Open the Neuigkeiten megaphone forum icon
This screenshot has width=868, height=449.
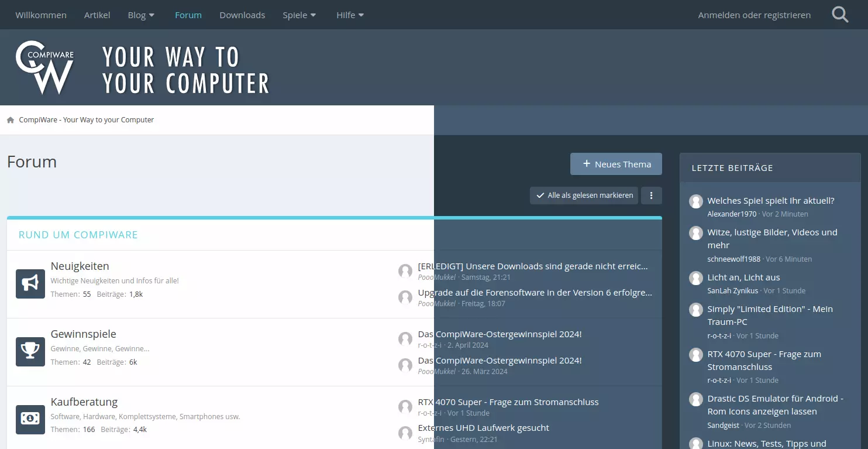30,284
